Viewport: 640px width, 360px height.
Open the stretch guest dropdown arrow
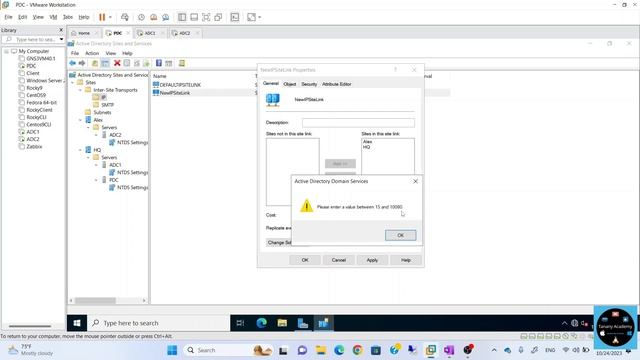(x=260, y=17)
